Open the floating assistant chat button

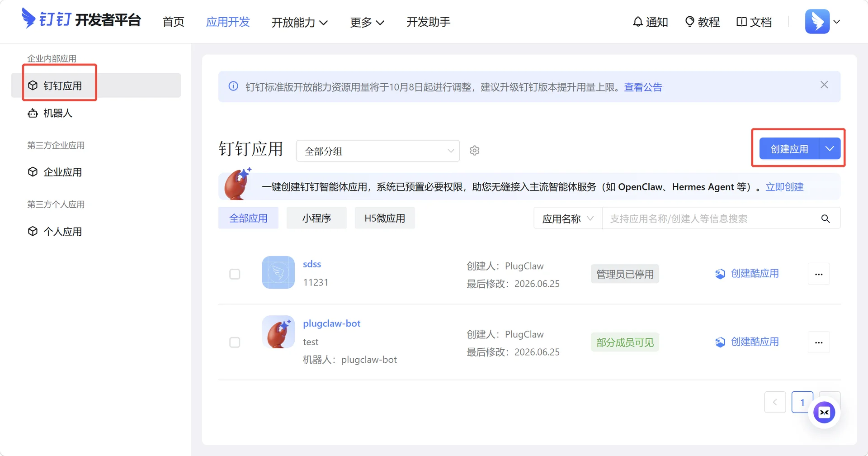(824, 412)
